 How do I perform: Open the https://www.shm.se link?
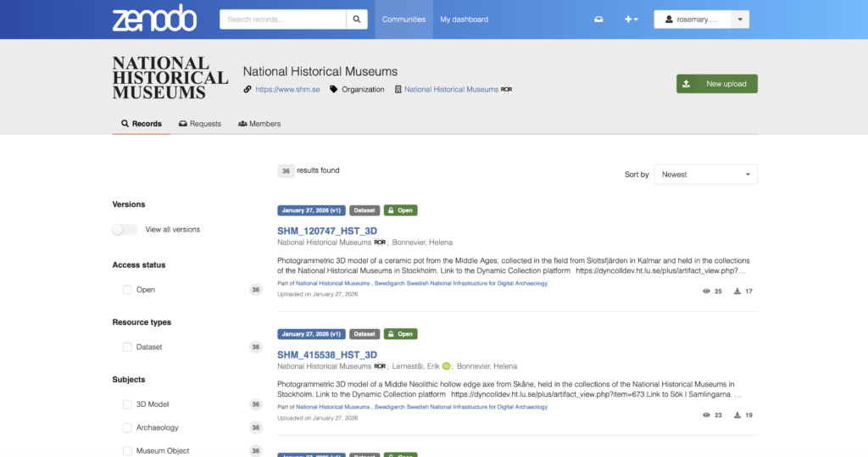tap(287, 89)
